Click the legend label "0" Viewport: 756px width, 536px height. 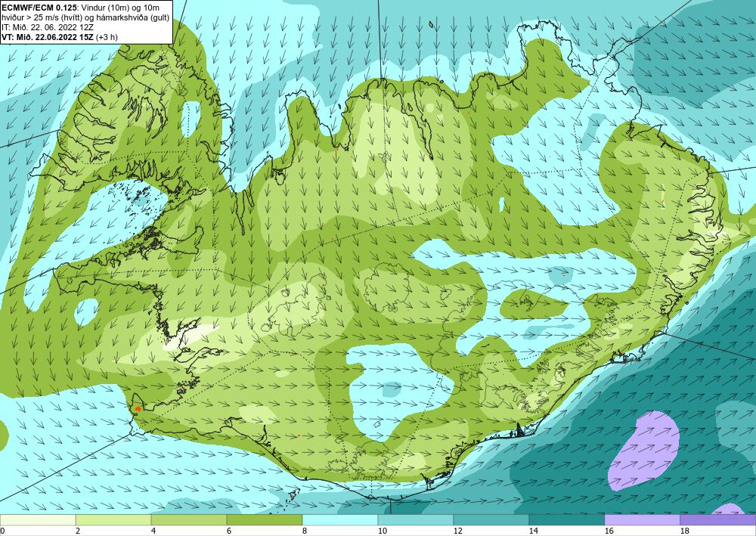[2, 531]
